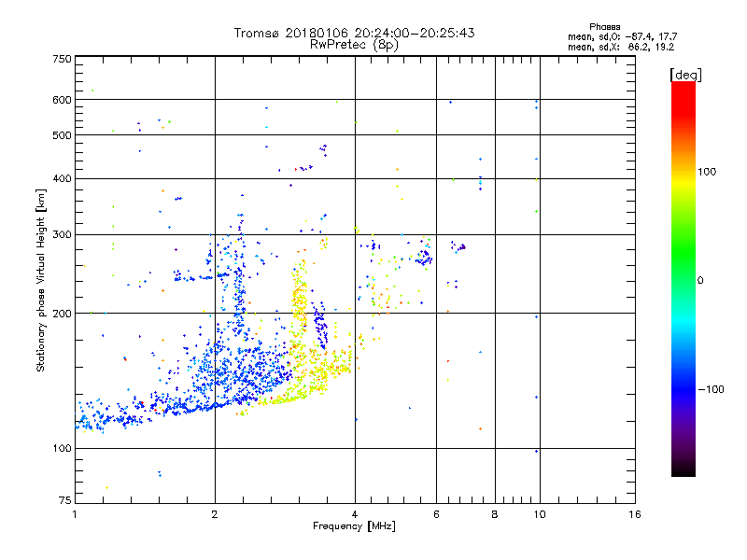The image size is (747, 560).
Task: Click the black bottom of the colorbar
Action: [684, 469]
